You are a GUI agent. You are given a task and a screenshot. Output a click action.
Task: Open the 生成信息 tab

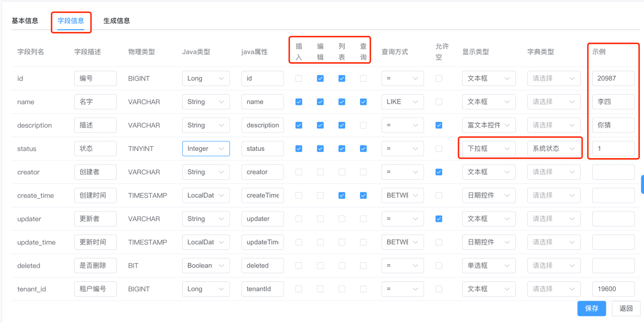[117, 20]
